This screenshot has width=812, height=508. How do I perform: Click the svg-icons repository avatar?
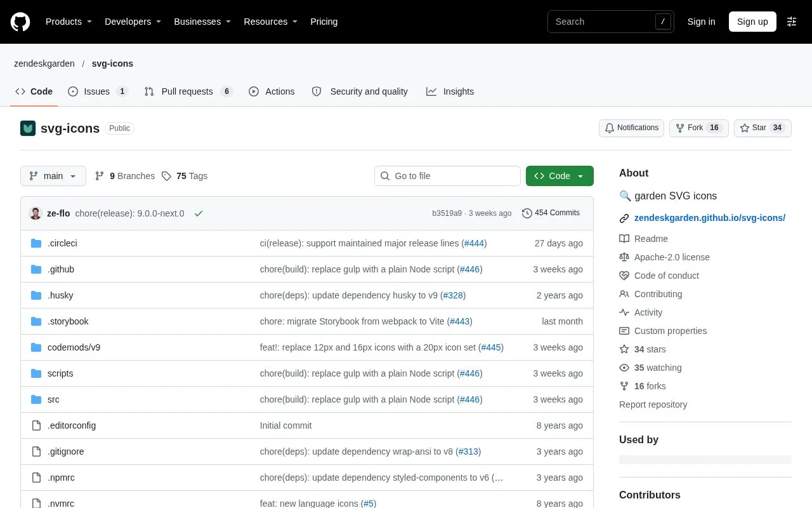coord(28,128)
